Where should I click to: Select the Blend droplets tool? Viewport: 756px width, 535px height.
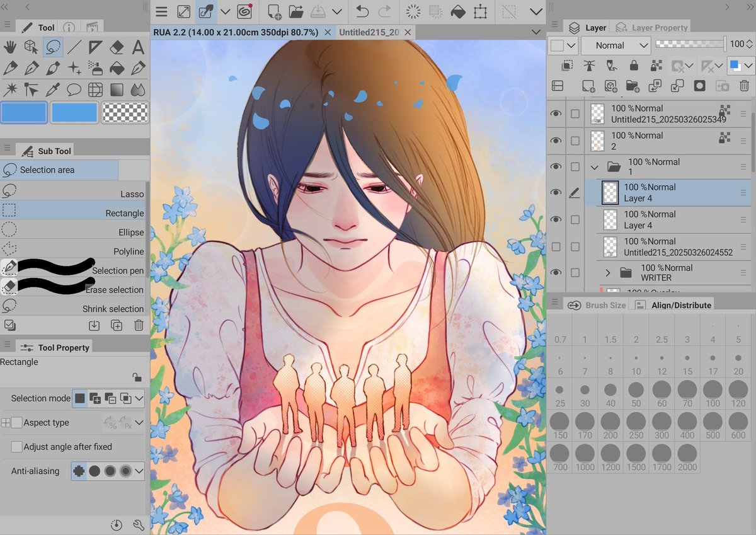coord(138,89)
